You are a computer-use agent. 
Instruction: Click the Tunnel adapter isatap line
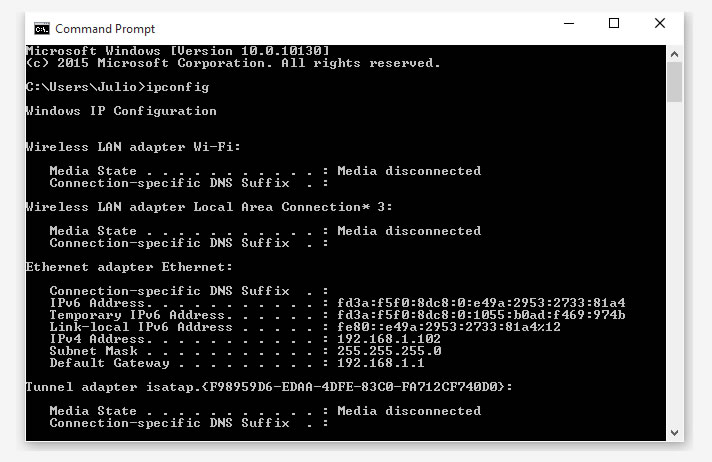(x=269, y=387)
